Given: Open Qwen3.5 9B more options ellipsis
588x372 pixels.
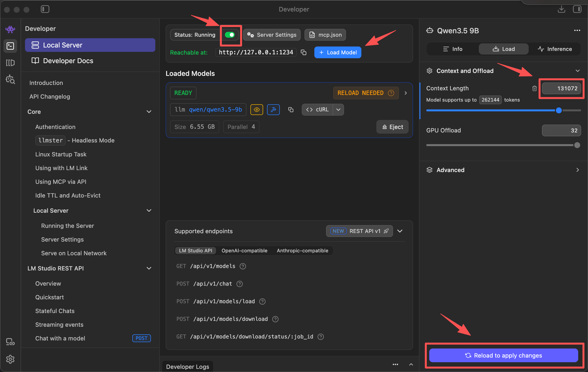Looking at the screenshot, I should pyautogui.click(x=577, y=30).
